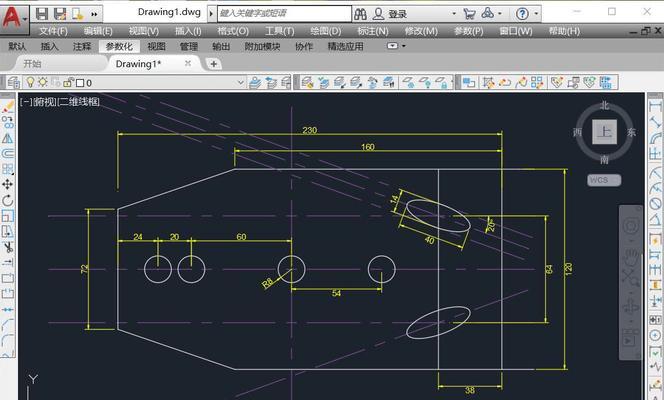Open the 修改(M) menu
The image size is (664, 400).
coord(421,31)
